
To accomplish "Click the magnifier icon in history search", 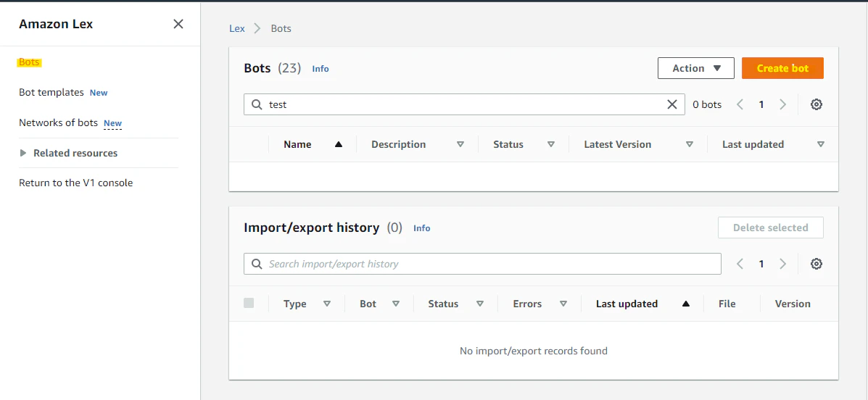I will pos(257,264).
